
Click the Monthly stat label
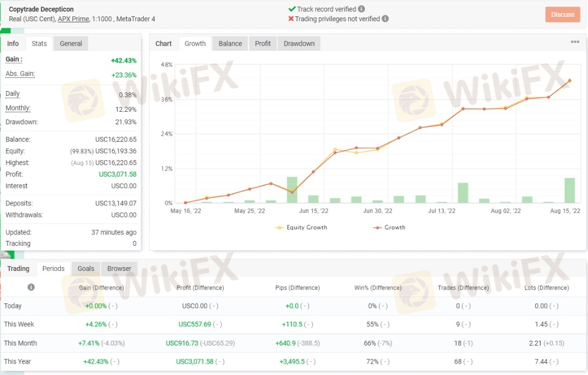(x=18, y=108)
